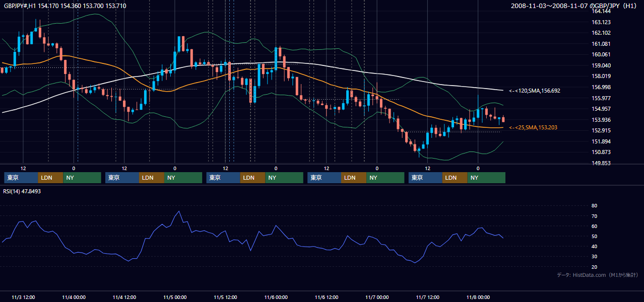
Task: Click price axis value 156.998
Action: point(601,87)
